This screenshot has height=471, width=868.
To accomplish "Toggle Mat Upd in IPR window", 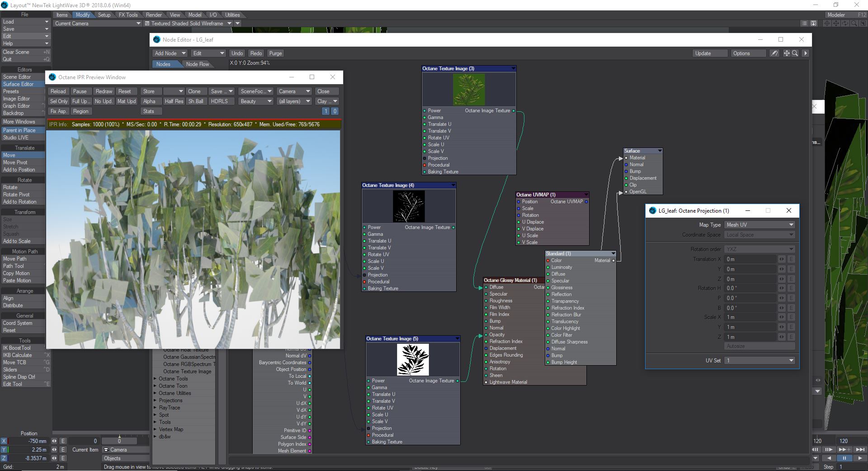I will (x=127, y=101).
